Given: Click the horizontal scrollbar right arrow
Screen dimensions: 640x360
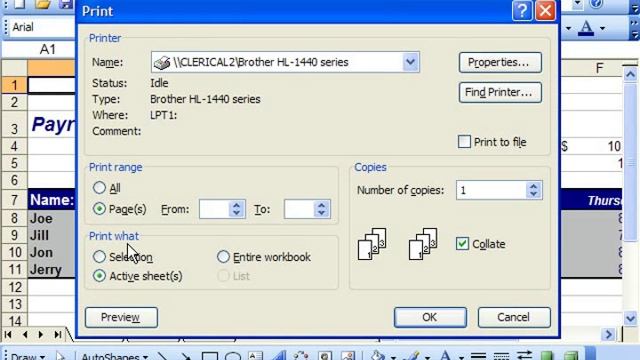Looking at the screenshot, I should pyautogui.click(x=609, y=335).
